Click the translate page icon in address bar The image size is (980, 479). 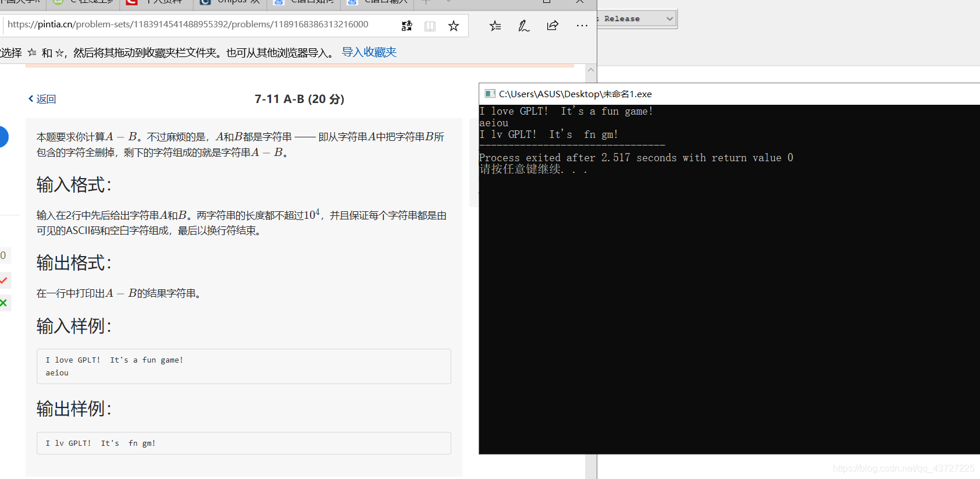[x=407, y=26]
